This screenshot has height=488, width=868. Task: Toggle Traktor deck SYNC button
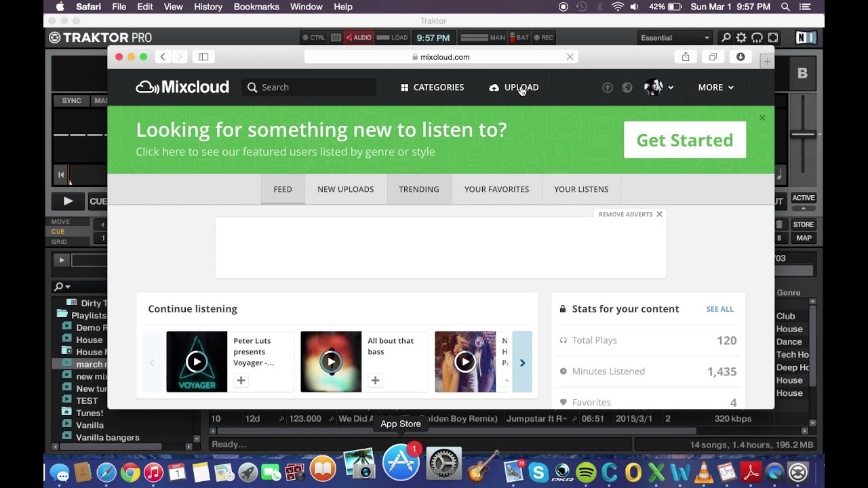(x=72, y=101)
